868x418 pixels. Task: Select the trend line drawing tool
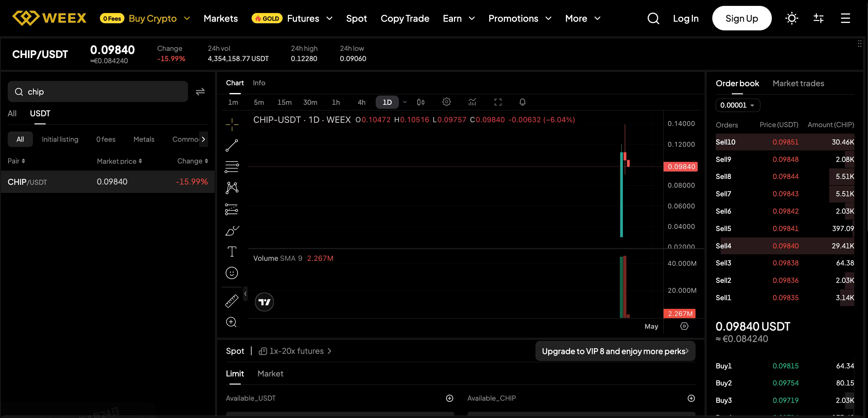click(x=232, y=145)
